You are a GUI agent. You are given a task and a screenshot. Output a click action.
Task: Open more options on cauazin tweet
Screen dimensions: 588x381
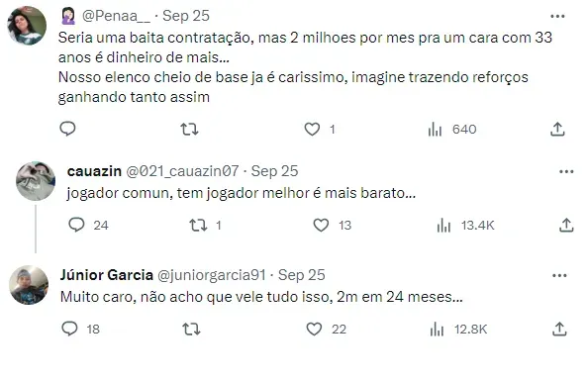click(566, 172)
